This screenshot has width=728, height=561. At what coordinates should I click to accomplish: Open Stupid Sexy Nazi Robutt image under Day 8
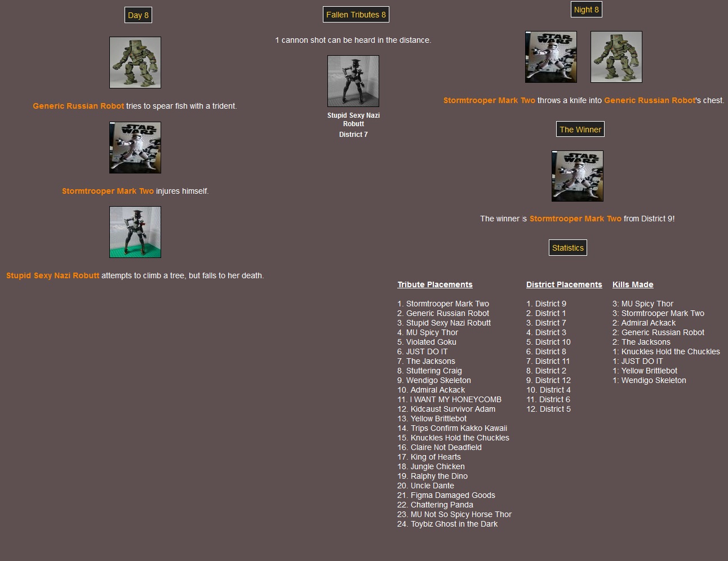(x=135, y=232)
